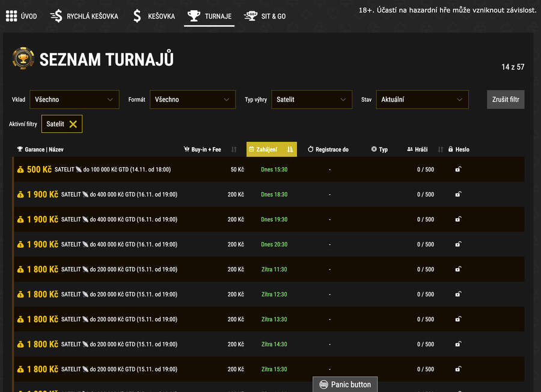Click the 14 z 57 counter
The width and height of the screenshot is (541, 392).
coord(513,68)
